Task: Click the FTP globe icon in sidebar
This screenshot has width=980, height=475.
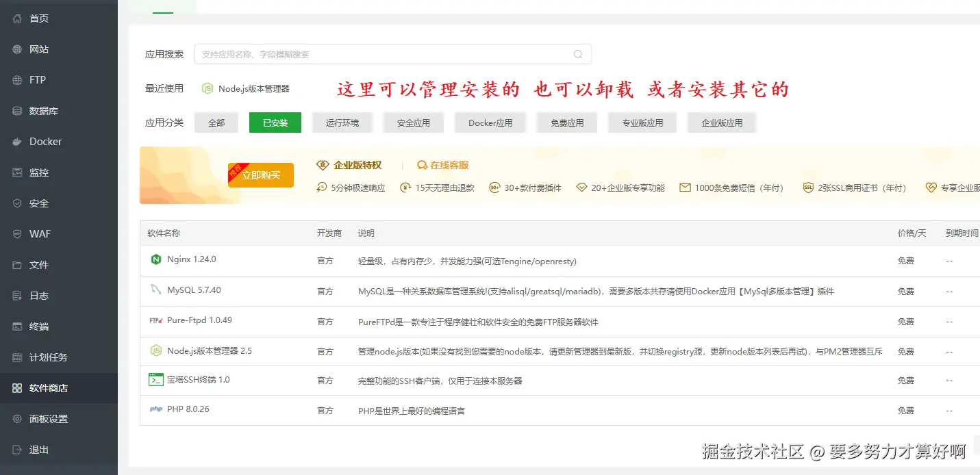Action: coord(17,80)
